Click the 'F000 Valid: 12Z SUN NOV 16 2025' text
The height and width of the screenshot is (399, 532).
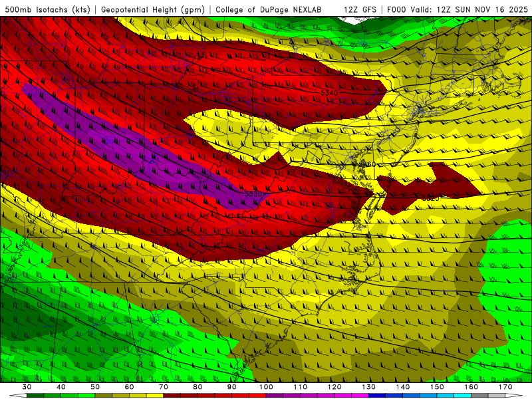click(458, 9)
